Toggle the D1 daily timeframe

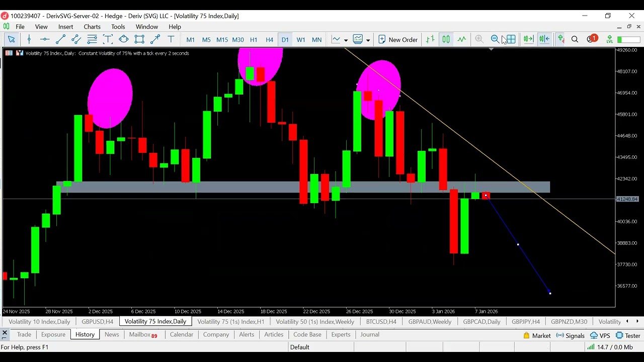285,40
